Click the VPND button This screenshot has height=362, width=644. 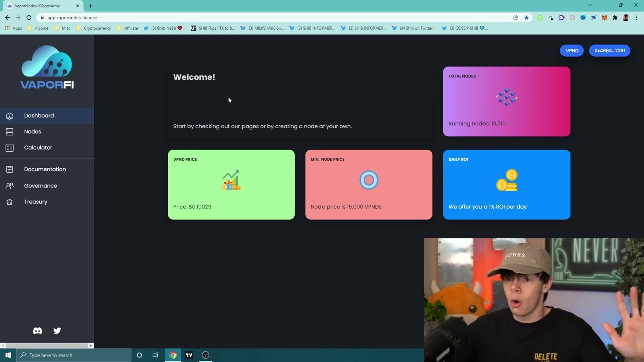point(572,51)
